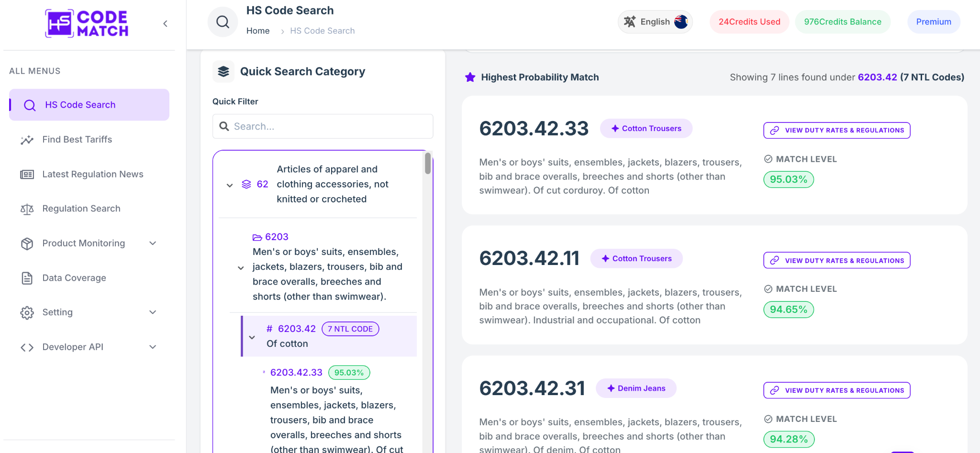Click the Data Coverage document icon

27,278
